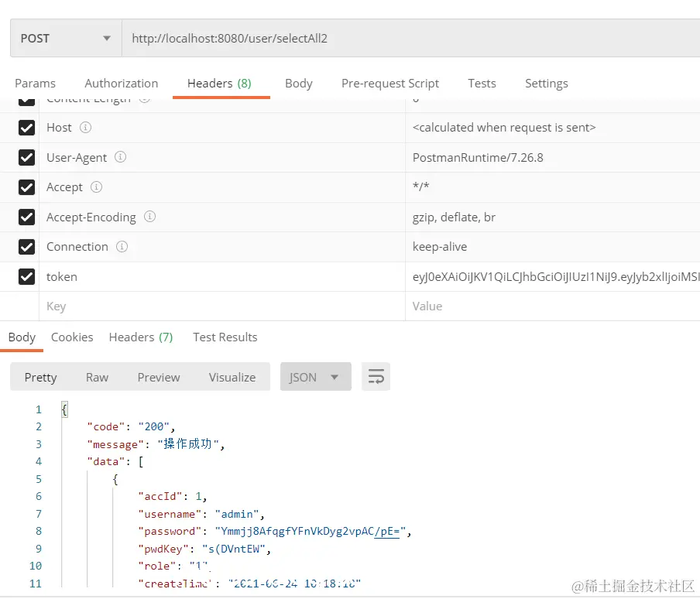Click the "username": "admin" line

click(x=201, y=514)
